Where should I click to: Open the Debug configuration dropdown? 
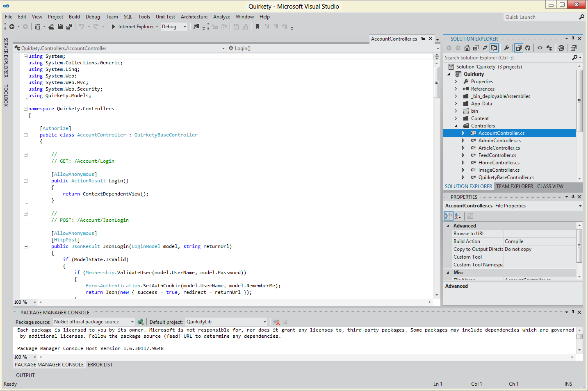(x=185, y=27)
